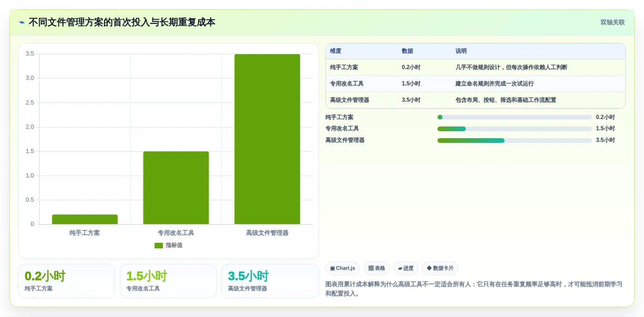The width and height of the screenshot is (644, 317).
Task: Click x-axis label 纯手工方案 under chart
Action: click(85, 232)
